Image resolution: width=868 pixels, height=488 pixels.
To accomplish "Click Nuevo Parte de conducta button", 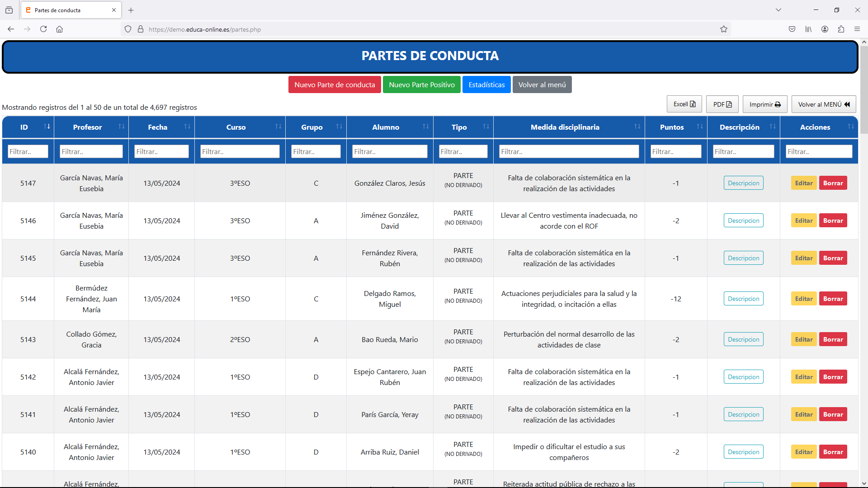I will click(335, 85).
